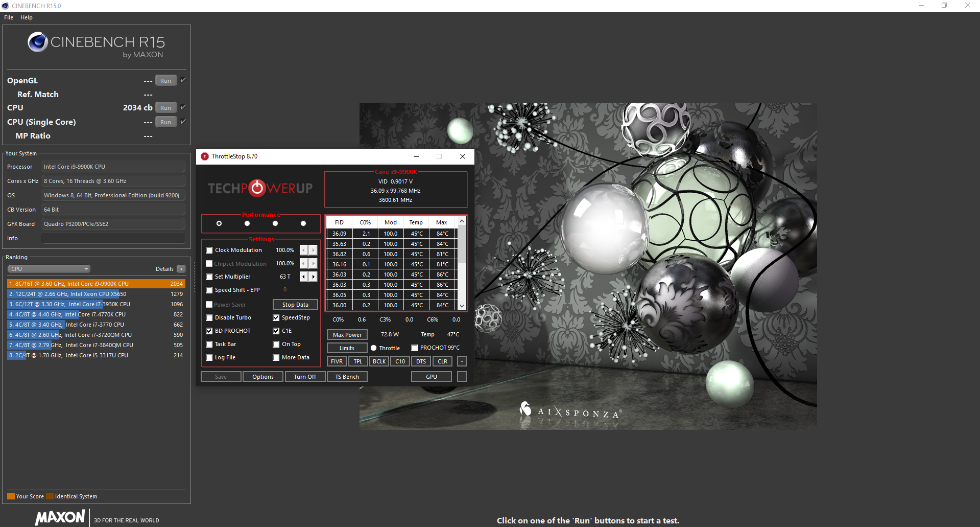
Task: Select the first Performance profile radio button
Action: click(x=219, y=223)
